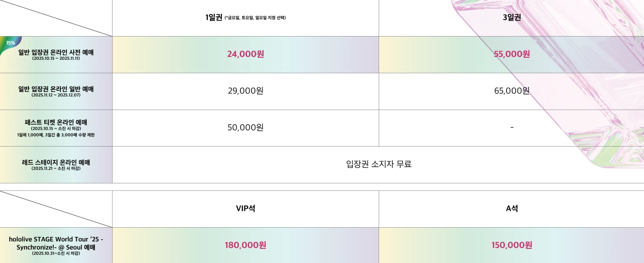Select the 1일권 column header
Viewport: 644px width, 263px height.
click(214, 18)
